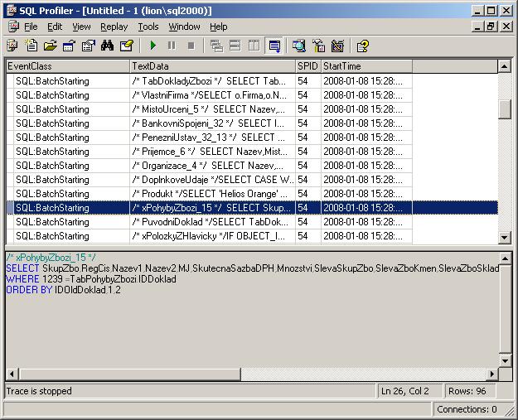The height and width of the screenshot is (420, 518).
Task: Click the Clear Trace Window icon
Action: [126, 46]
